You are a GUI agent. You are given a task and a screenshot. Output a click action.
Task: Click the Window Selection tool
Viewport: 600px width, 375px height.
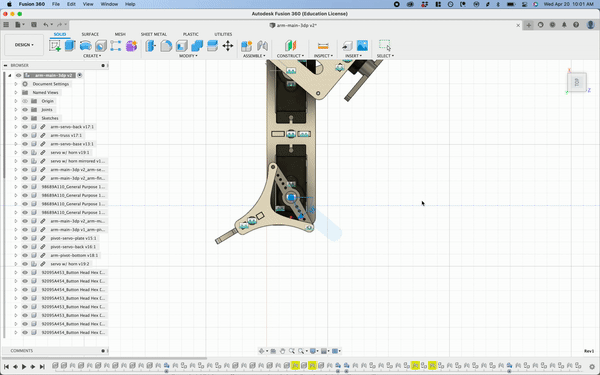(x=385, y=46)
